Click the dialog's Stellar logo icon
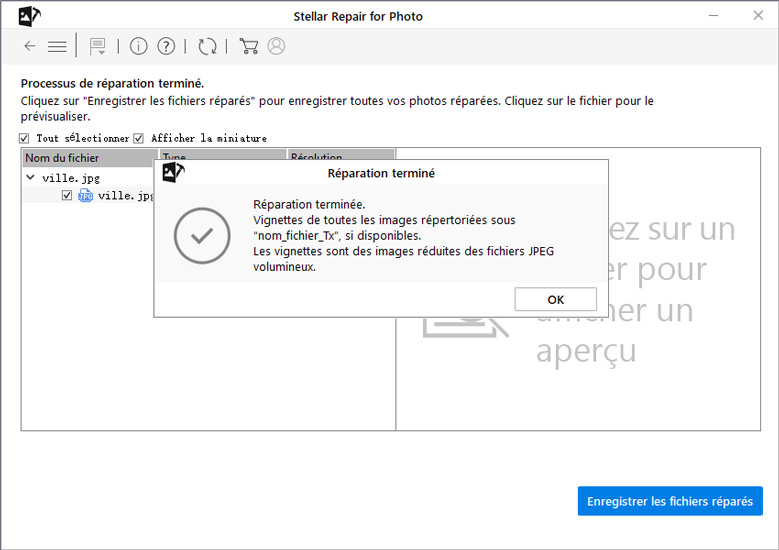 point(173,172)
